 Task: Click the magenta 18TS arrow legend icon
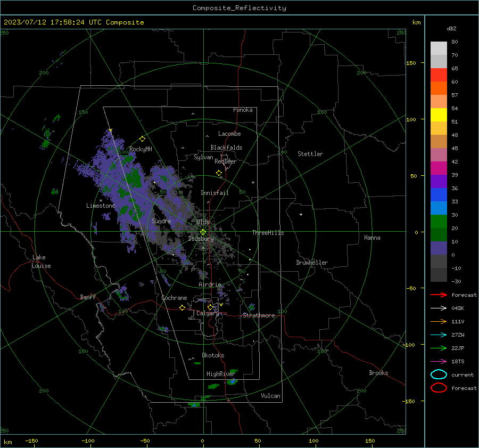pos(439,362)
